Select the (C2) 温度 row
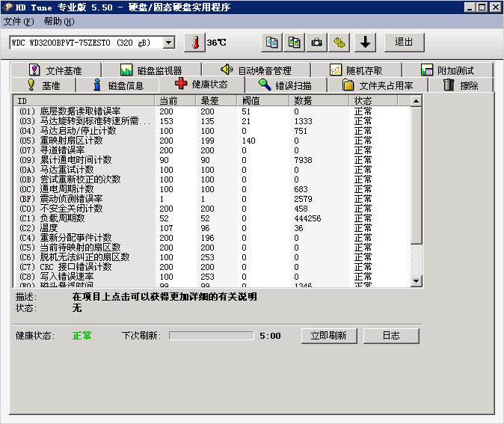 (x=213, y=228)
